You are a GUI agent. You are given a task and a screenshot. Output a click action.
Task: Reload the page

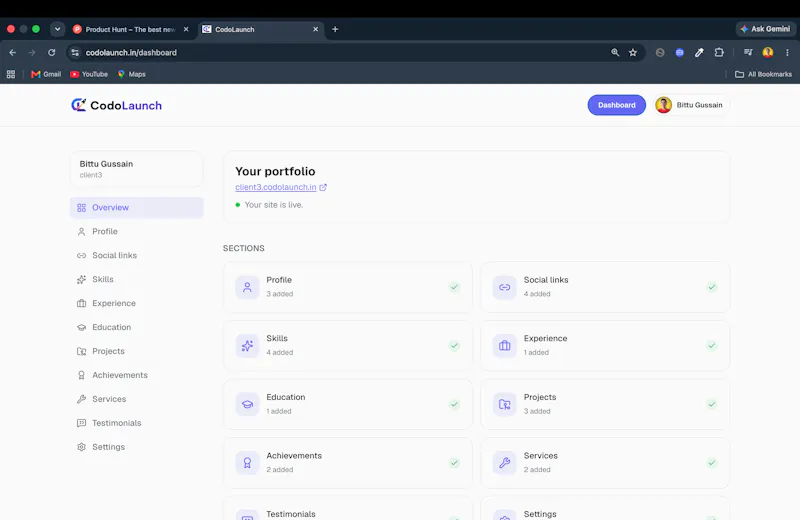(52, 53)
